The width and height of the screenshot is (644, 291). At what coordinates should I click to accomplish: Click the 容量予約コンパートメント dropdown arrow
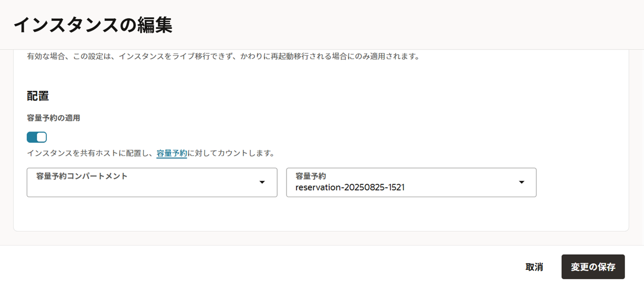(262, 182)
